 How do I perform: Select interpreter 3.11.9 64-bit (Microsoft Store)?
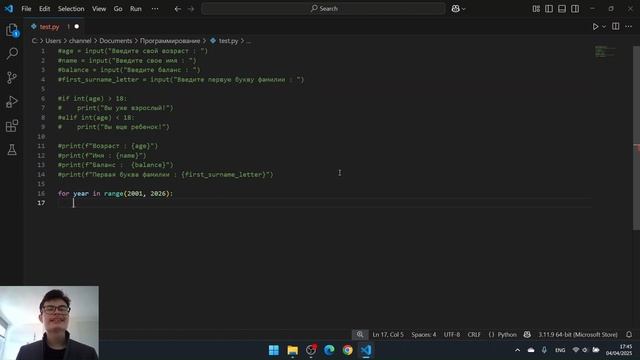coord(578,334)
